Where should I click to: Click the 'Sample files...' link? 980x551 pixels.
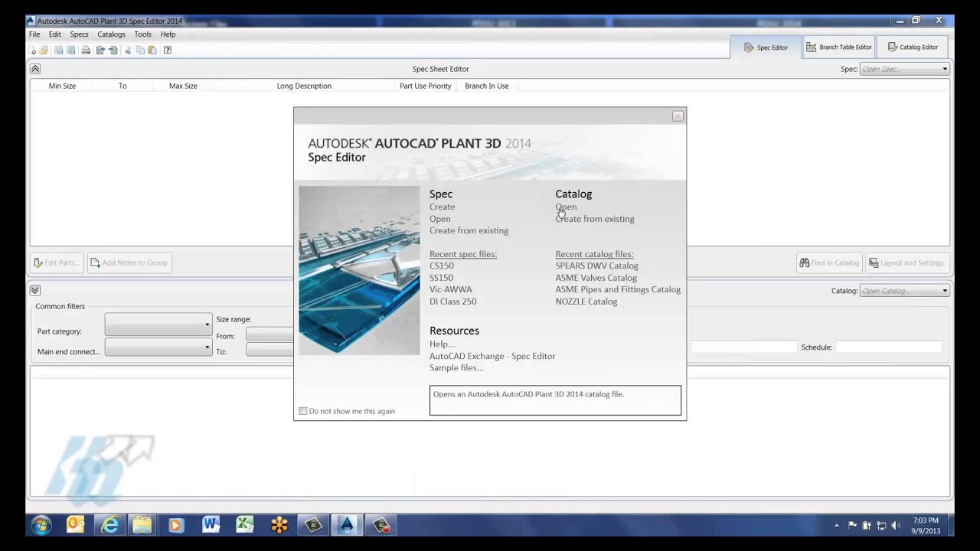tap(456, 368)
